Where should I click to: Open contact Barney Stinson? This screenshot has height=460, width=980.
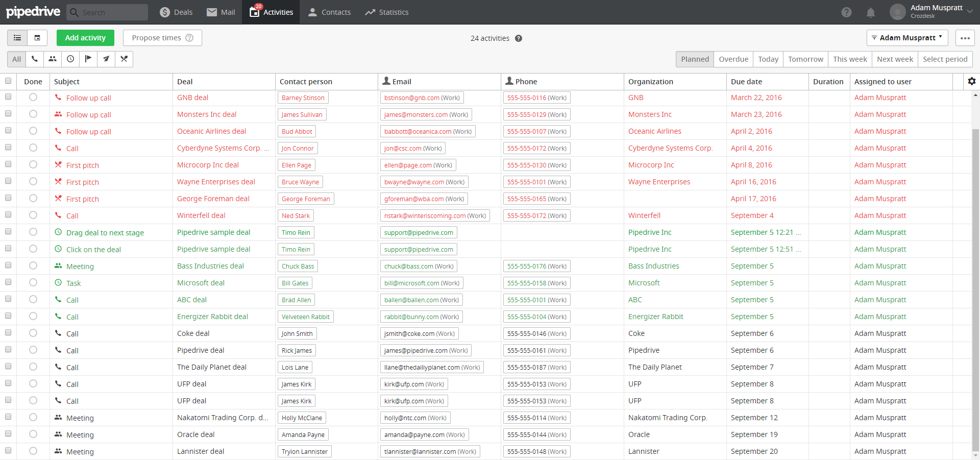click(x=303, y=98)
